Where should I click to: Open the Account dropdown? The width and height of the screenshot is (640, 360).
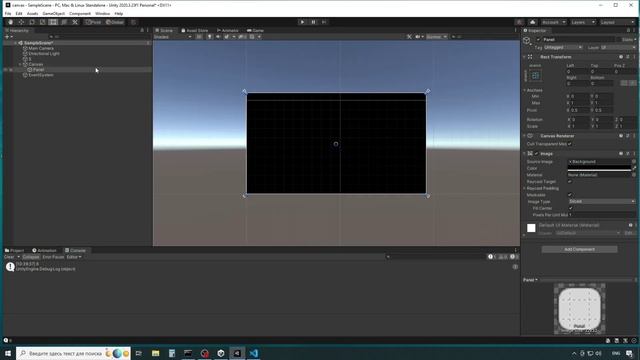point(553,22)
